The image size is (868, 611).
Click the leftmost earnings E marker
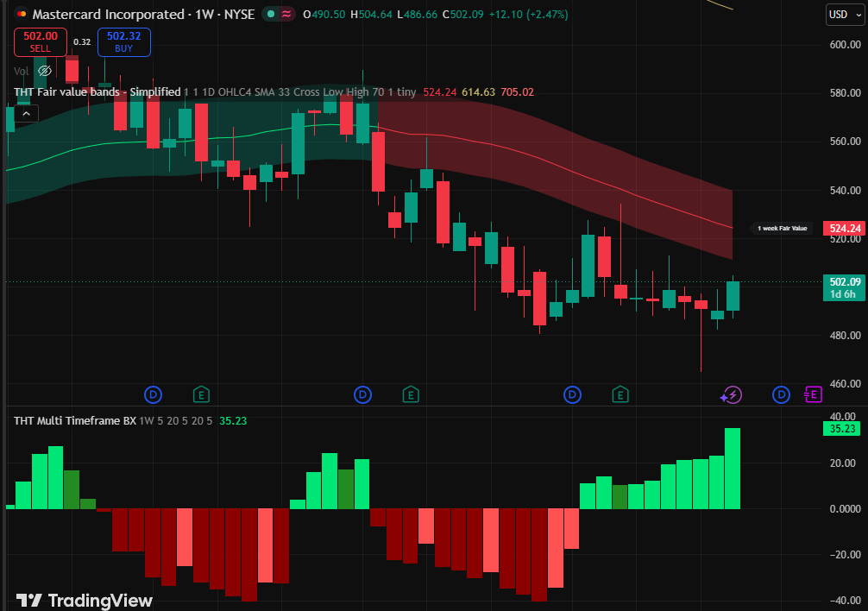pyautogui.click(x=201, y=394)
